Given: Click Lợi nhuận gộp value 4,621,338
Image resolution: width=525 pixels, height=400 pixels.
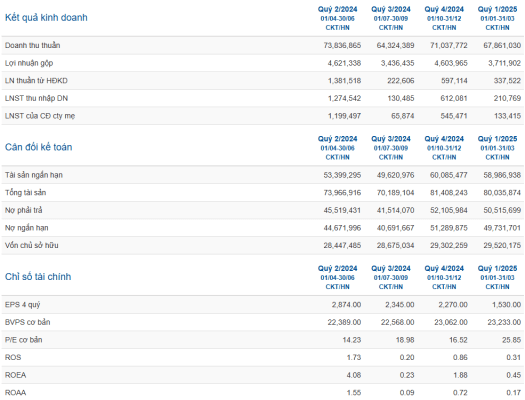Looking at the screenshot, I should pos(344,63).
